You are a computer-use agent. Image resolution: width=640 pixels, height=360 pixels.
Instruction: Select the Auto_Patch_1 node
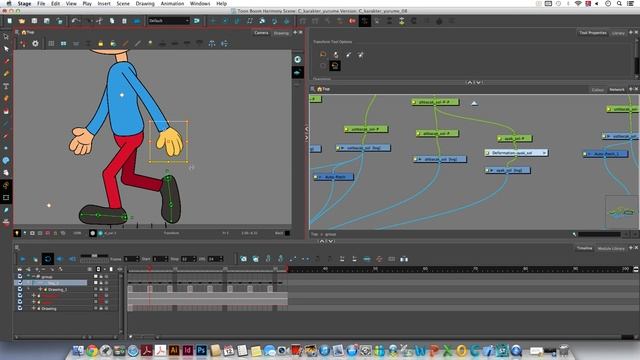(606, 154)
